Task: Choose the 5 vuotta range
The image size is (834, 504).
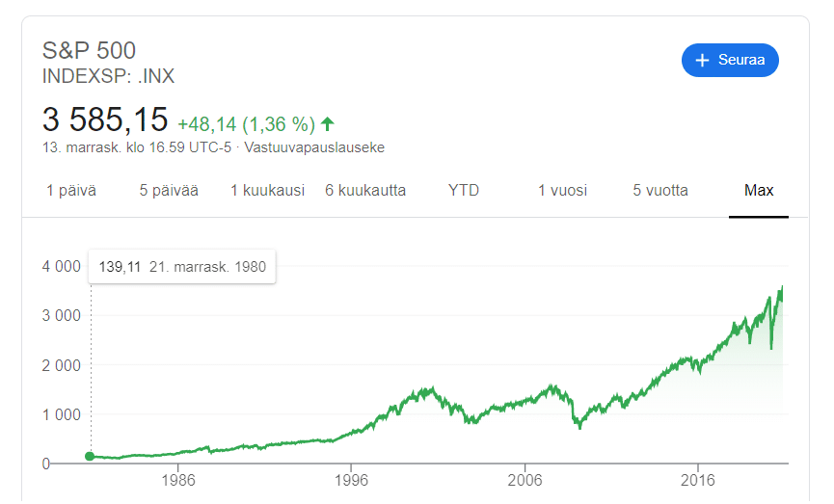Action: point(660,191)
